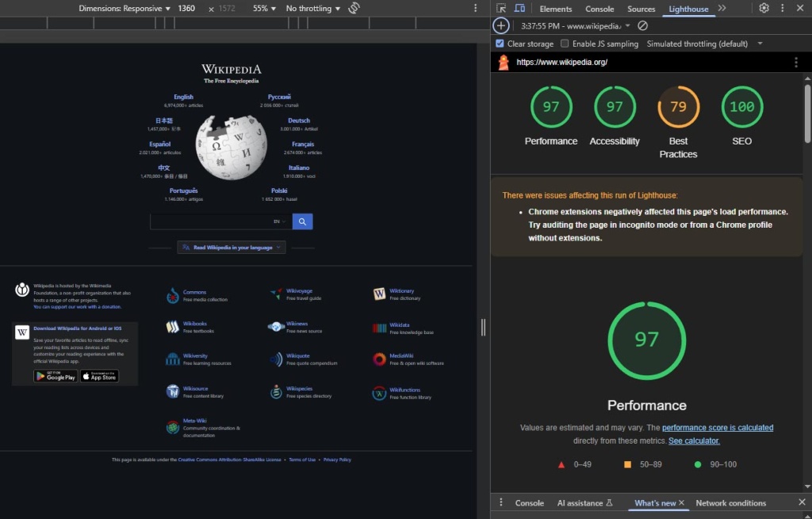Uncheck the Clear storage checkbox
Viewport: 812px width, 519px height.
(x=500, y=44)
